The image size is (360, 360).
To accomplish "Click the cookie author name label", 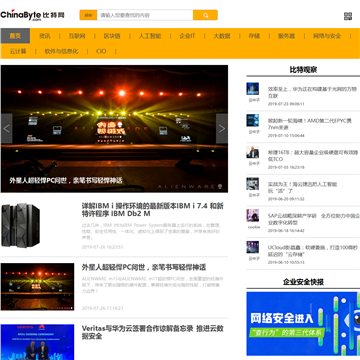I will point(254,227).
